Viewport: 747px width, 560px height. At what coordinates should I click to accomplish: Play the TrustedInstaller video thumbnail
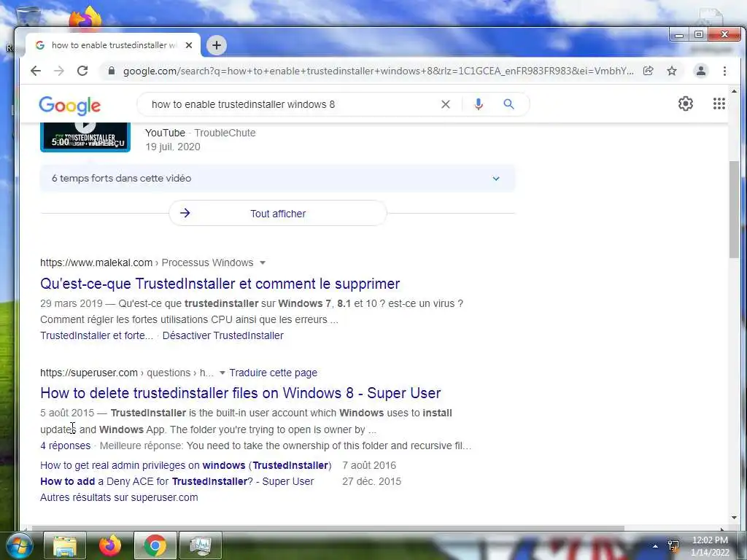(x=85, y=137)
